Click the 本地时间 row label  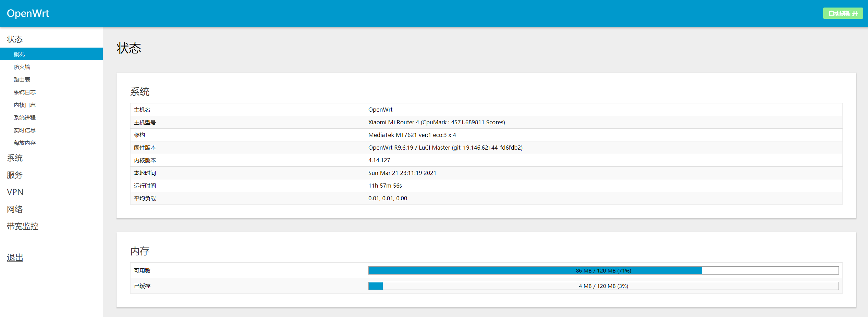(x=145, y=173)
